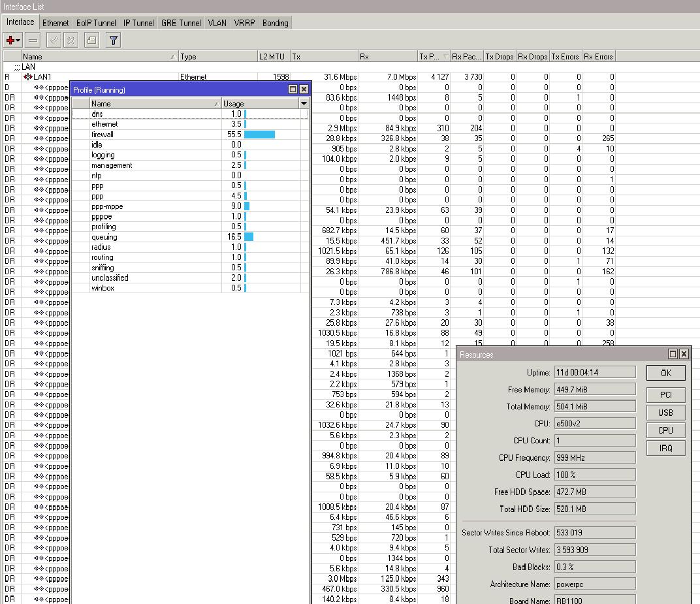Open the Filter funnel tool

pyautogui.click(x=114, y=40)
